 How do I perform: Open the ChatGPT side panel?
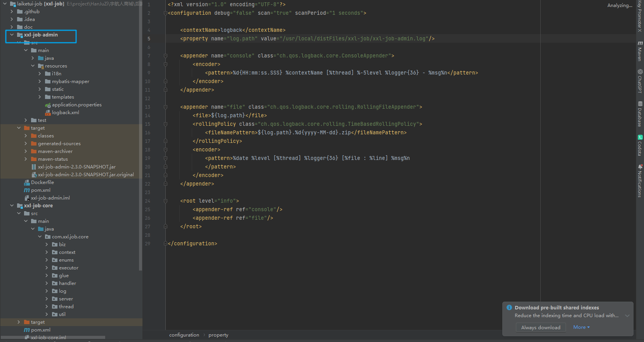tap(640, 81)
